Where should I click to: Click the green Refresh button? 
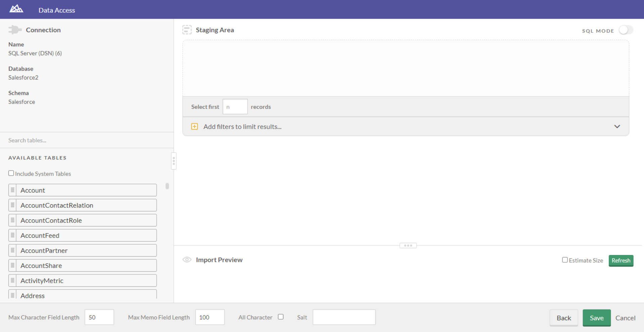tap(621, 260)
